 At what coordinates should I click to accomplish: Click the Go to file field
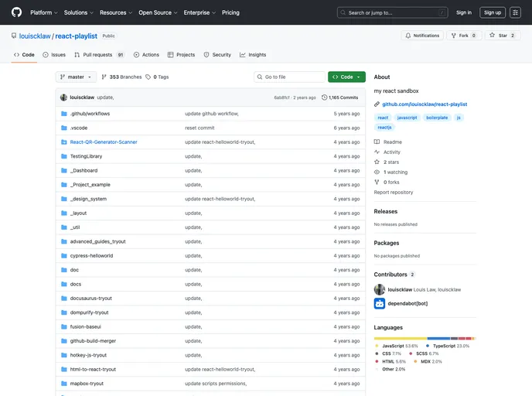[290, 77]
